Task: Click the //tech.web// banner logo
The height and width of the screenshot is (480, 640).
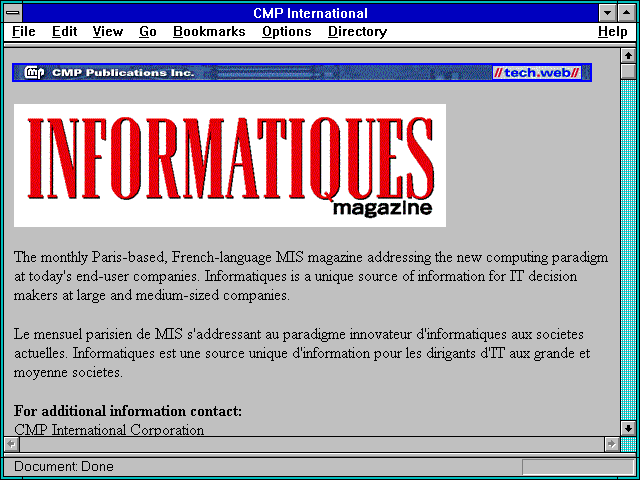Action: pos(537,73)
